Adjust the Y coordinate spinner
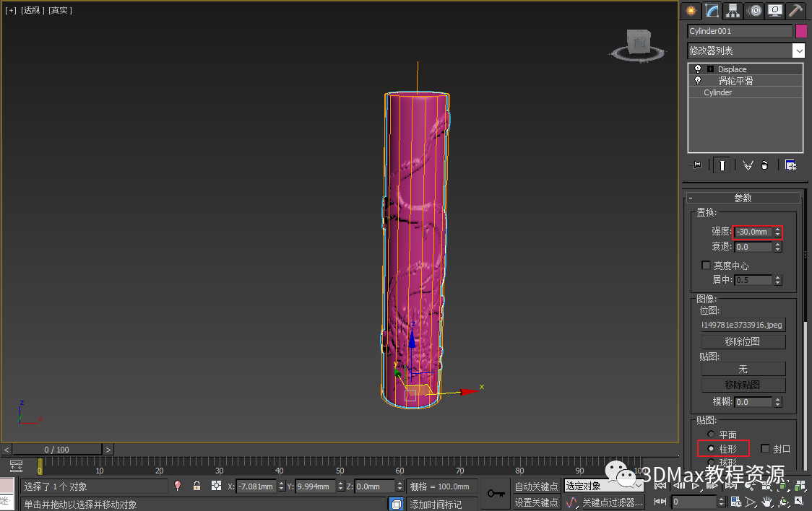 (341, 486)
